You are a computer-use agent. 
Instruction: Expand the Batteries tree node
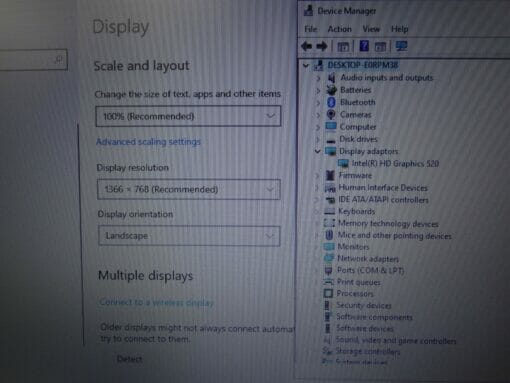(x=318, y=90)
